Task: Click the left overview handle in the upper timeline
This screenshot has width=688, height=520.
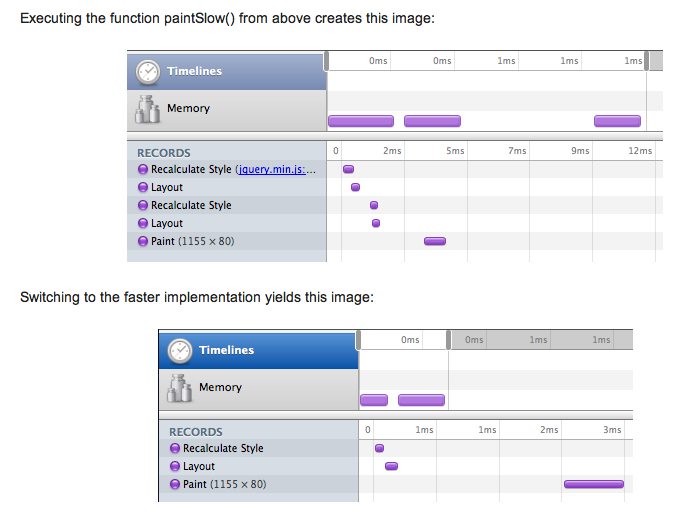Action: (326, 61)
